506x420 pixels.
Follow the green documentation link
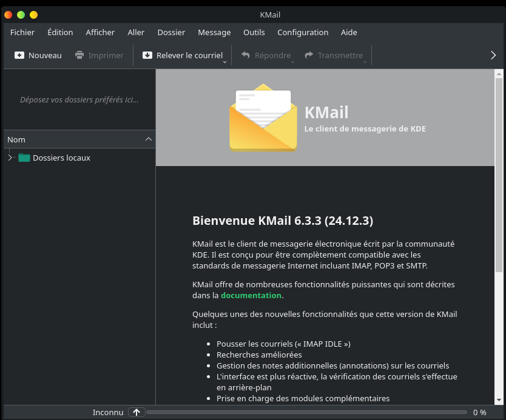251,295
